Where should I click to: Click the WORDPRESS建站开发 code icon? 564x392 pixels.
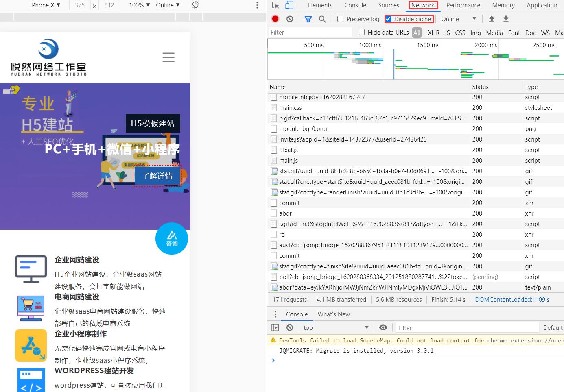pyautogui.click(x=31, y=380)
